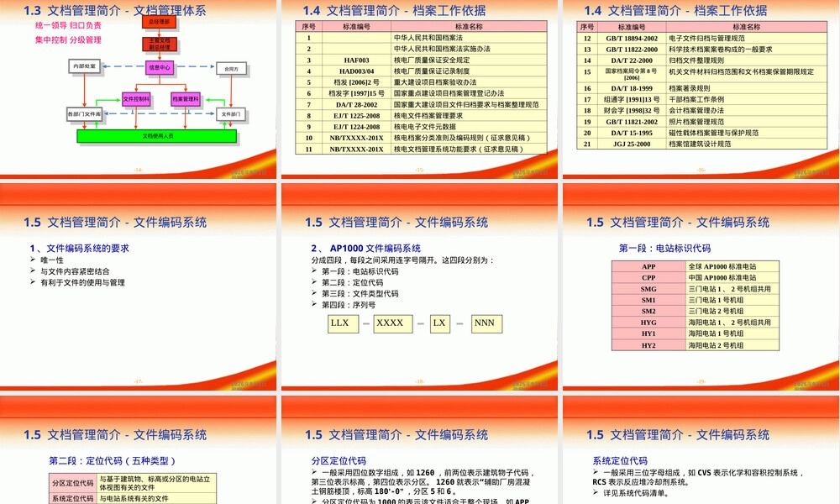Select the JGJ 25-2000 cell
Viewport: 840px width, 504px height.
632,144
